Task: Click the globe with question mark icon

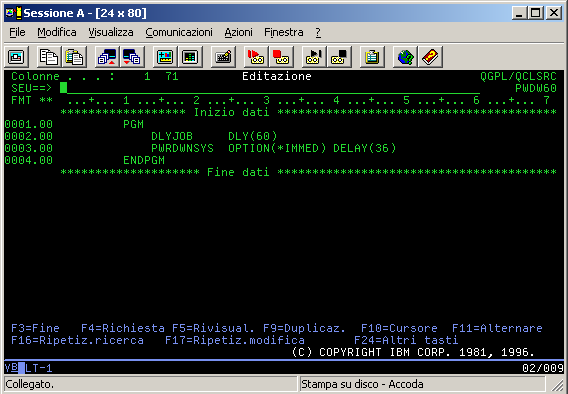Action: pyautogui.click(x=405, y=57)
